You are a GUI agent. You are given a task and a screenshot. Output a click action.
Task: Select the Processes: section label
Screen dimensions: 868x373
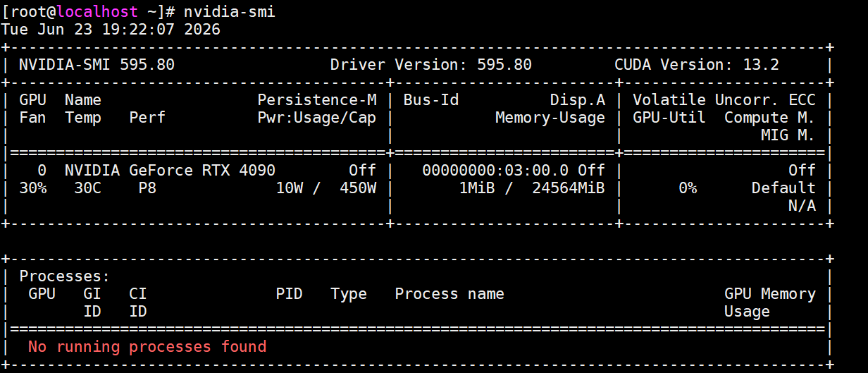65,276
